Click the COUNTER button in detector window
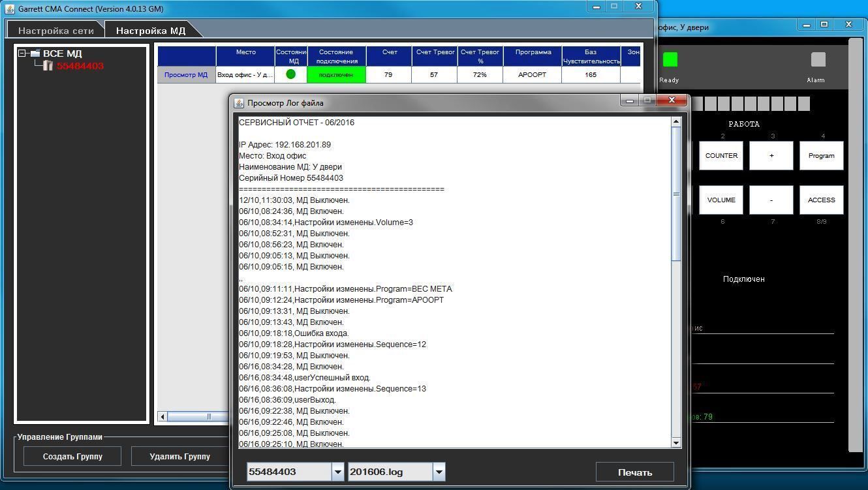Screen dimensions: 868x490 (721, 156)
